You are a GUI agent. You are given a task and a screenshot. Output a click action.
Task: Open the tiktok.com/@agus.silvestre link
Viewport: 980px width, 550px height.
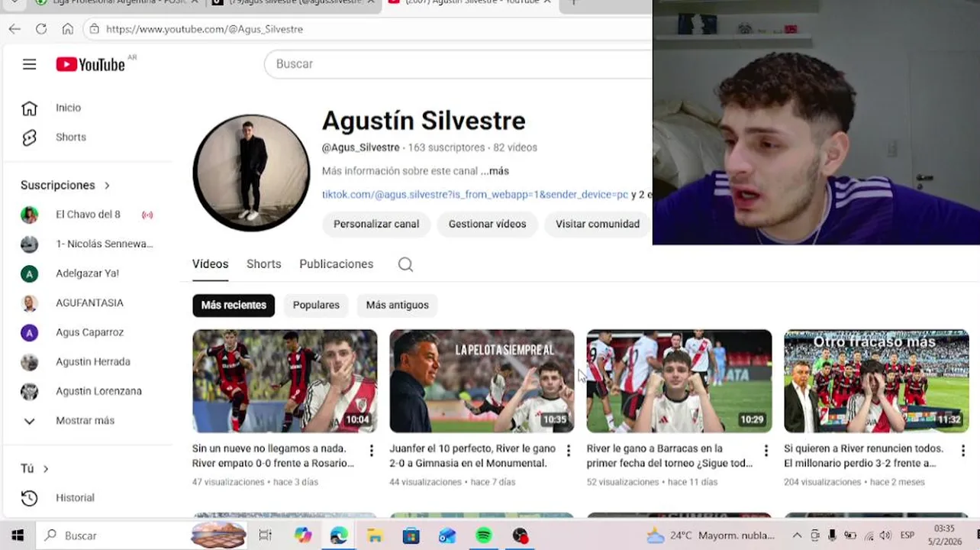475,195
